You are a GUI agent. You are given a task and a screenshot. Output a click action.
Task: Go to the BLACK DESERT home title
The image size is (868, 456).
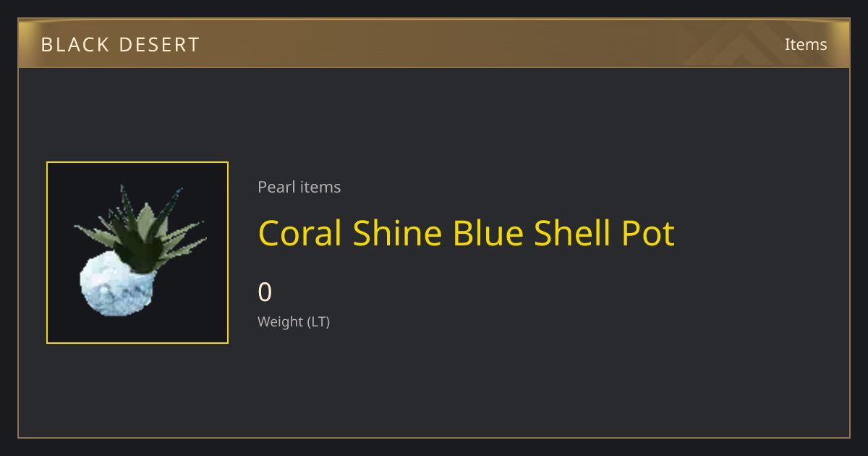[x=120, y=45]
